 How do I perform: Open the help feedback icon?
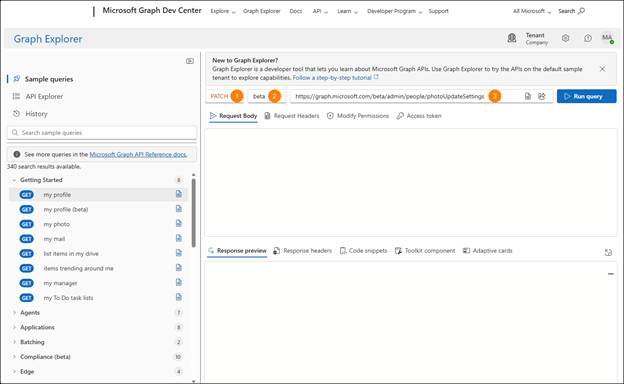(588, 38)
